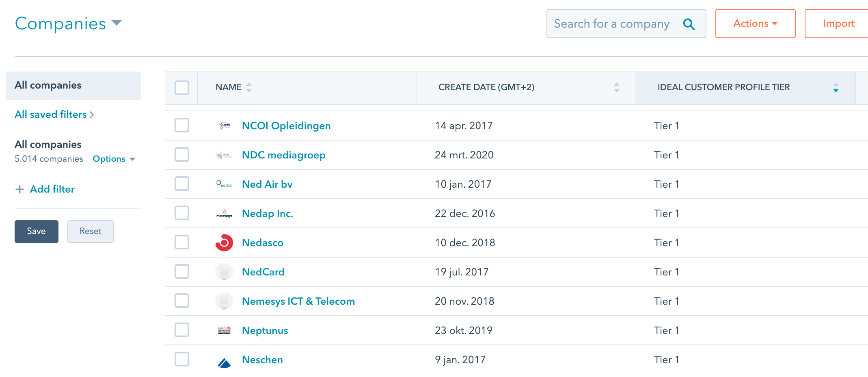The width and height of the screenshot is (868, 377).
Task: Open the Nedasco company record
Action: (263, 243)
